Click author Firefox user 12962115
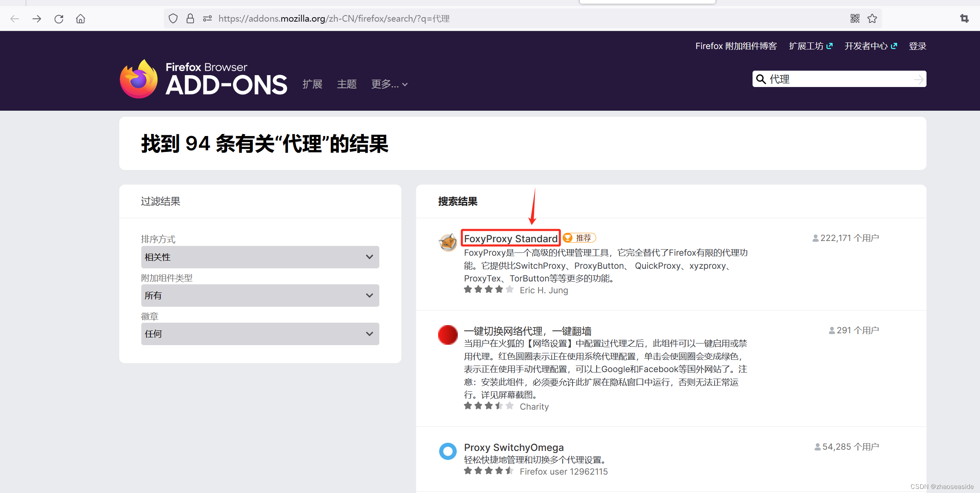The image size is (980, 493). pos(563,471)
